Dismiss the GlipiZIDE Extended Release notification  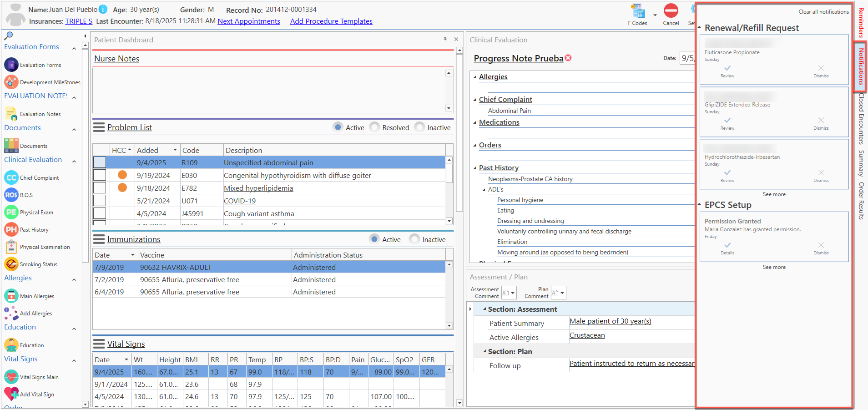pyautogui.click(x=821, y=123)
